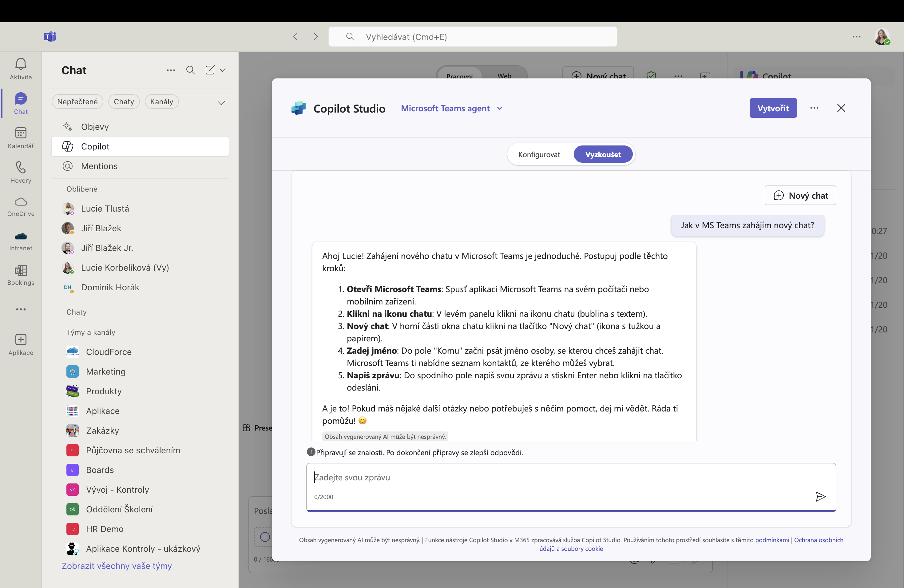The width and height of the screenshot is (904, 588).
Task: Click the Microsoft Teams logo
Action: coord(50,37)
